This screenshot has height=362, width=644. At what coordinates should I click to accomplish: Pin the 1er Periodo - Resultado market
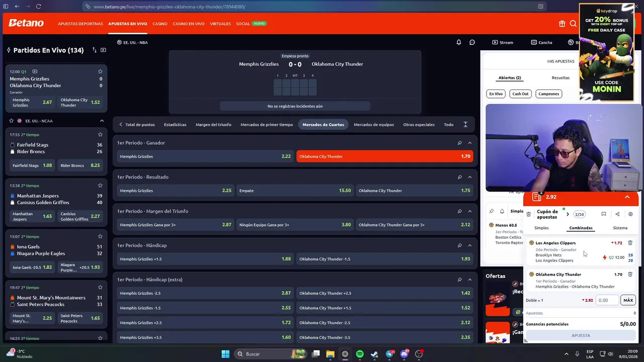(459, 177)
